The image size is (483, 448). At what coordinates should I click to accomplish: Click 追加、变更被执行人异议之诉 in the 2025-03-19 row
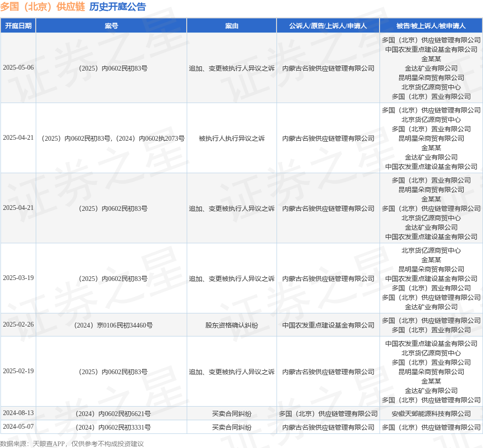coord(232,279)
